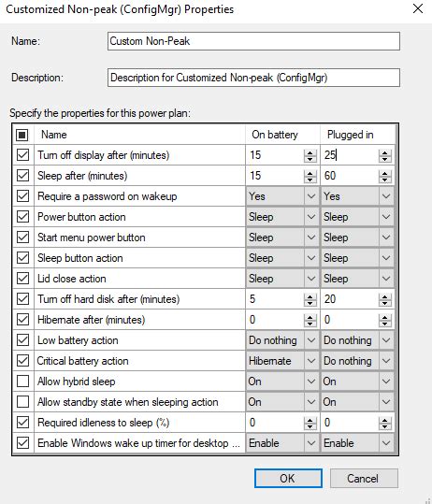
Task: Focus the Description text field
Action: (253, 78)
